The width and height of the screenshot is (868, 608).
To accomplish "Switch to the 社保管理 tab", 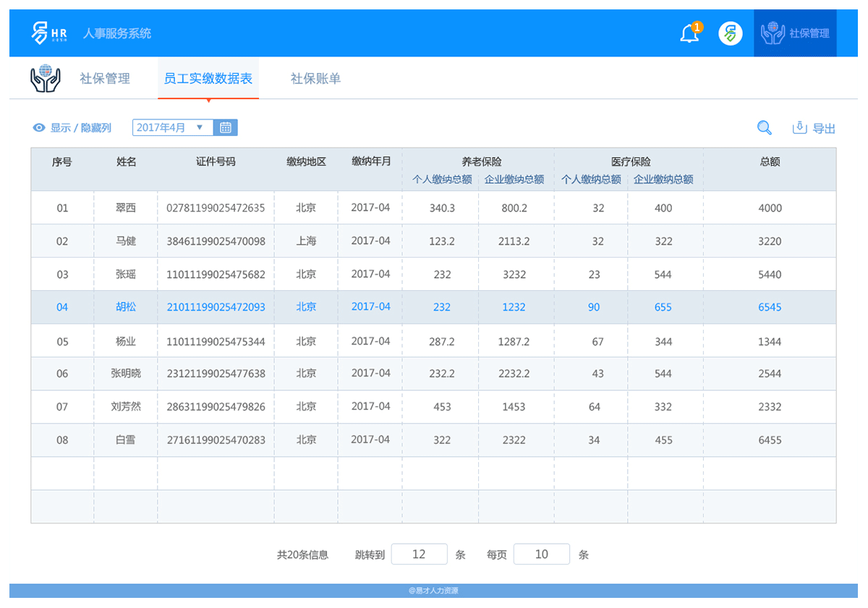I will [105, 79].
